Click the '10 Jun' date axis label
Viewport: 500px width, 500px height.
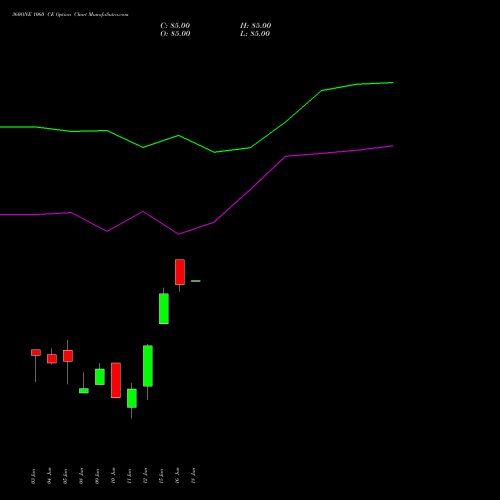[x=113, y=476]
